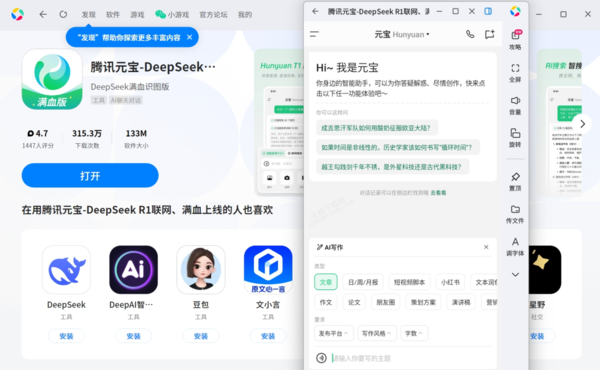Select the 小红书 writing type

point(450,282)
